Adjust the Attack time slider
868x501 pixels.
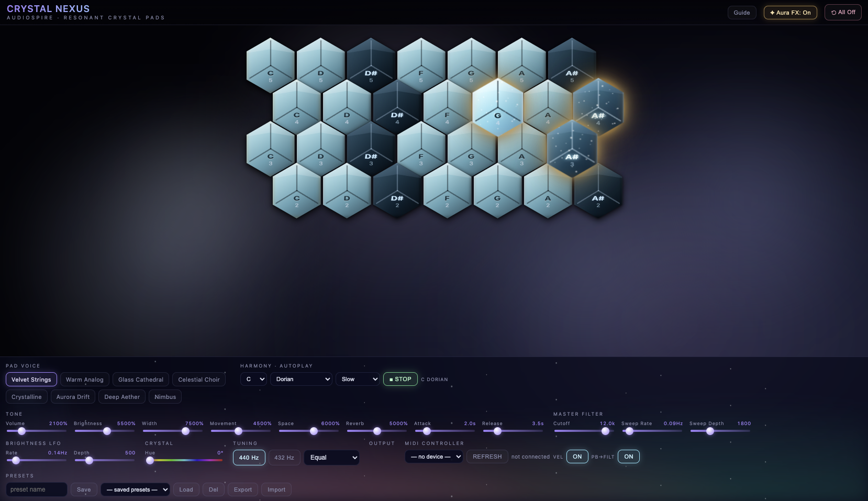[445, 431]
